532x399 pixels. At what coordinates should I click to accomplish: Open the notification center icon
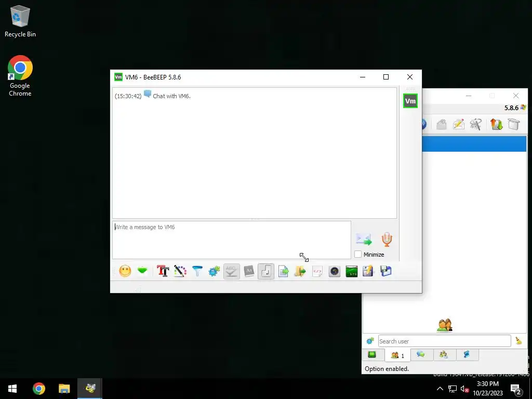(x=516, y=389)
